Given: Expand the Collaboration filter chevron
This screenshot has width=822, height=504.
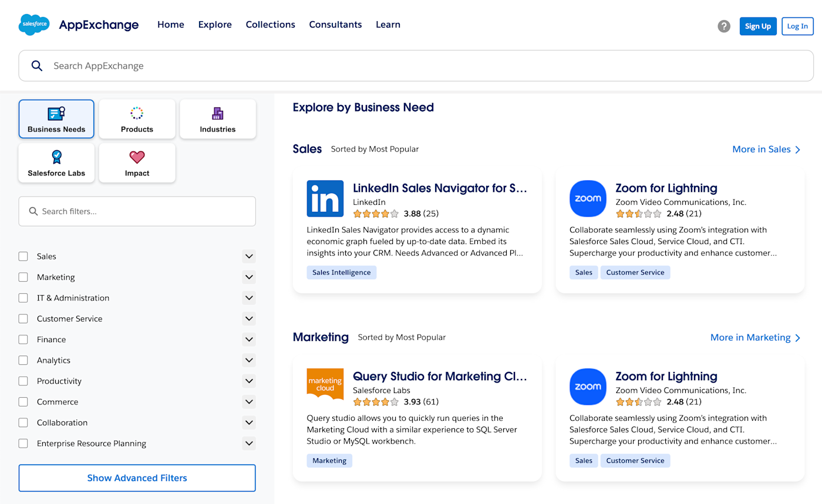Looking at the screenshot, I should (249, 423).
